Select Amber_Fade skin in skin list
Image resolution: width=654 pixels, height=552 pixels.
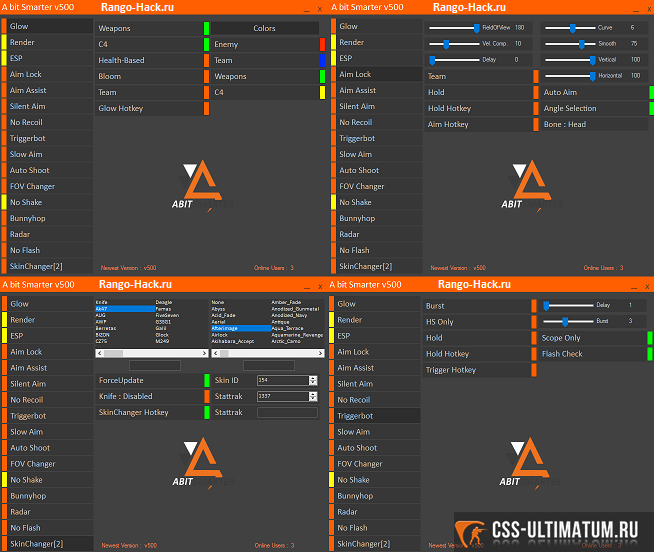[286, 302]
